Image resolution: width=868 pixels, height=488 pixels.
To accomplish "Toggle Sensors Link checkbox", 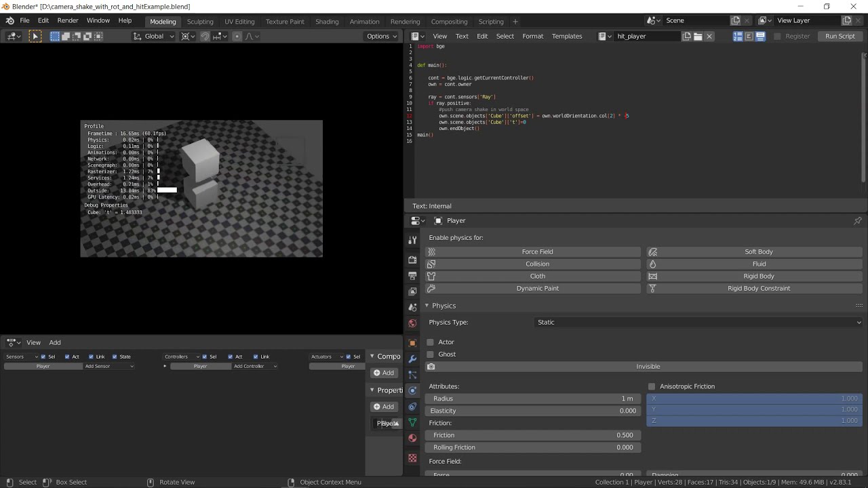I will coord(91,357).
